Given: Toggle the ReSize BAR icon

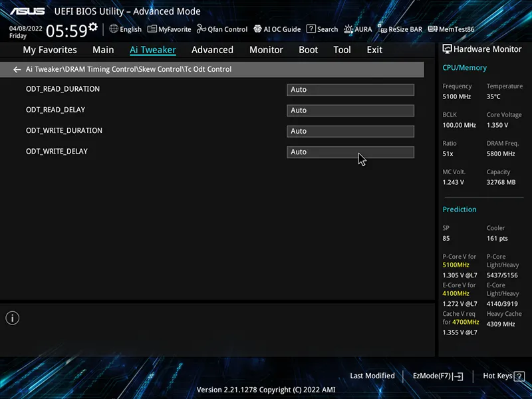Looking at the screenshot, I should click(382, 29).
